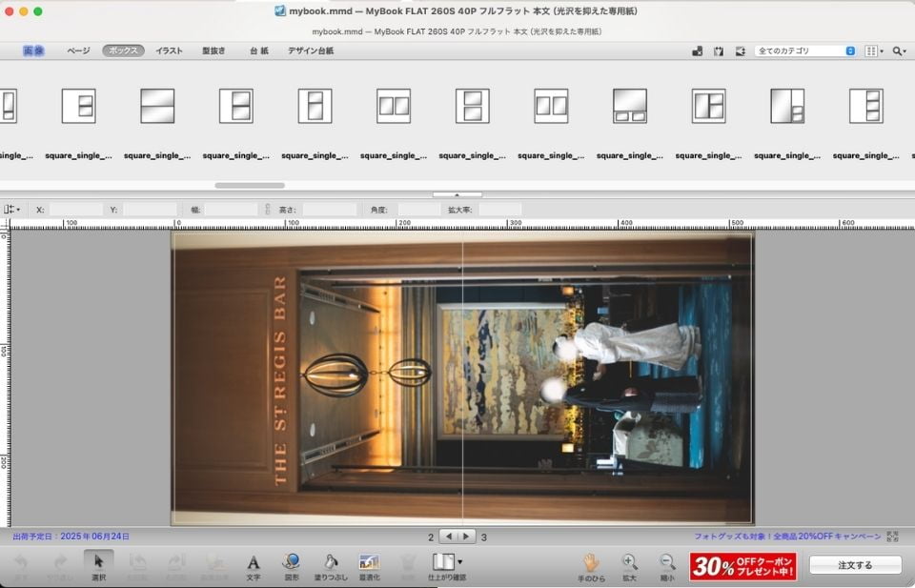
Task: Expand the 仕上がり確認 dropdown arrow
Action: (459, 562)
